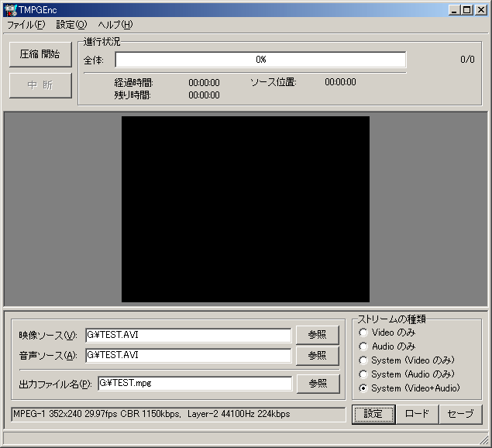Click the 残り時間 00:00:00 value
The height and width of the screenshot is (448, 492).
(x=204, y=95)
